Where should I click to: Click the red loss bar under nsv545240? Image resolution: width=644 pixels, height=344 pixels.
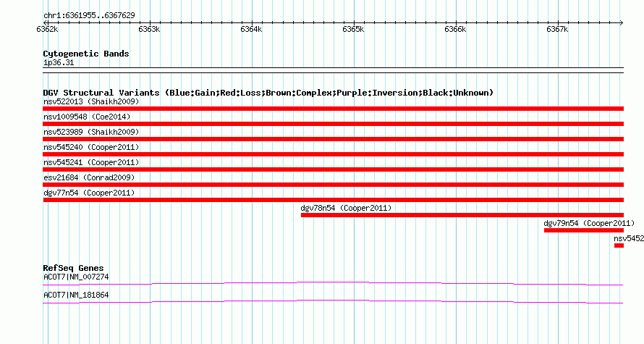[x=333, y=154]
